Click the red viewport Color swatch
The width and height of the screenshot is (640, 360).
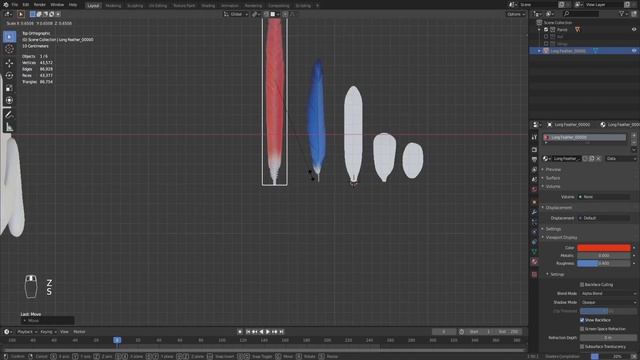(x=604, y=248)
